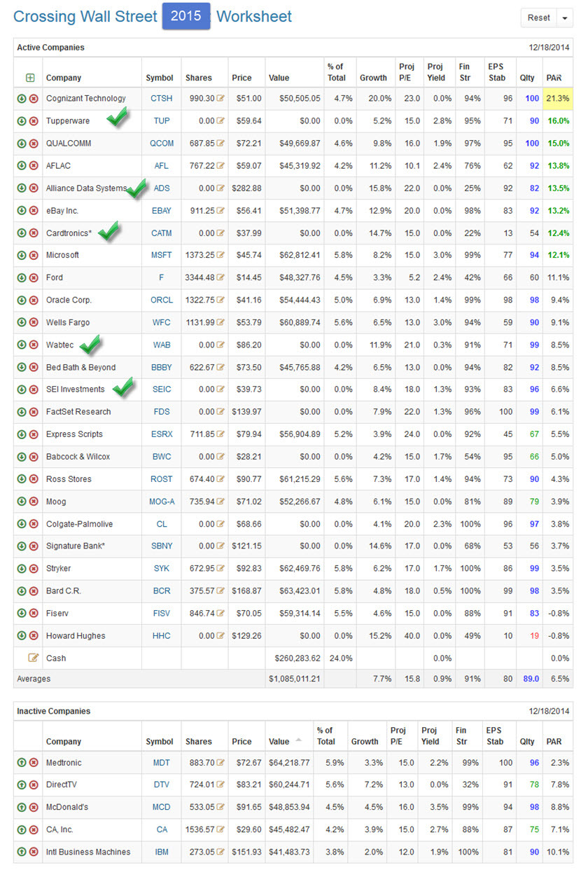Select Howard Hughes quality score 19

coord(535,636)
